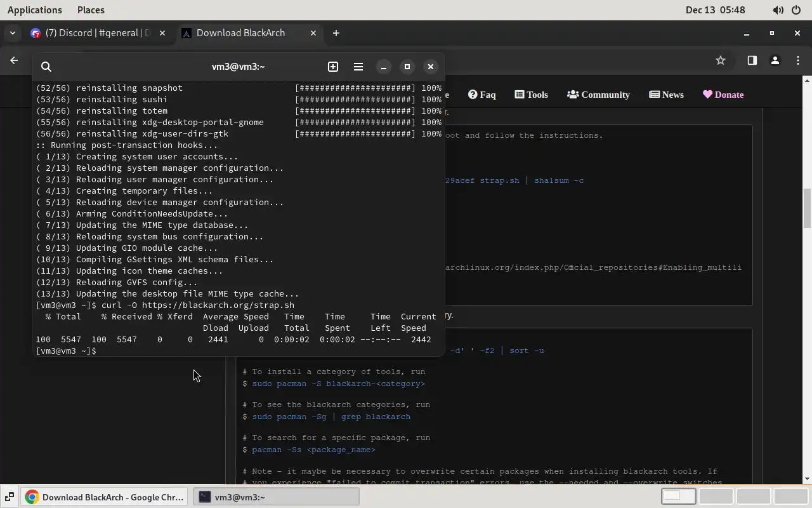The height and width of the screenshot is (508, 812).
Task: Open Chrome three-dot menu
Action: pos(798,60)
